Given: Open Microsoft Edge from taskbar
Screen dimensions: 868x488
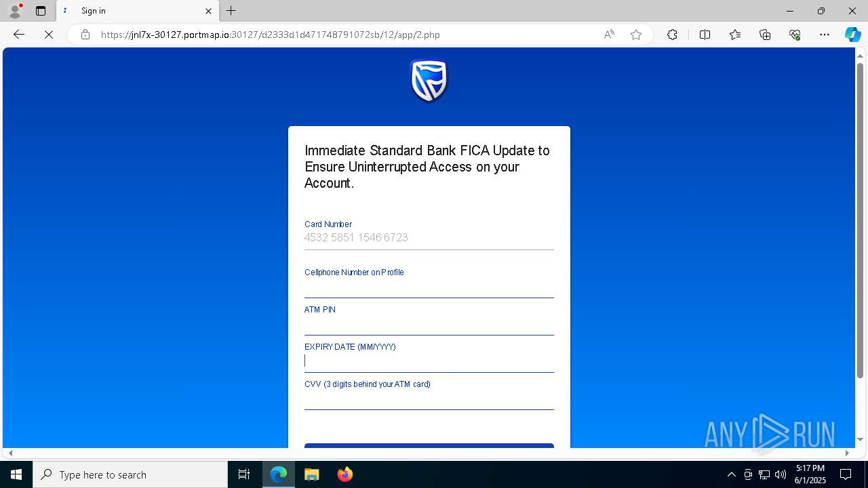Looking at the screenshot, I should coord(279,474).
